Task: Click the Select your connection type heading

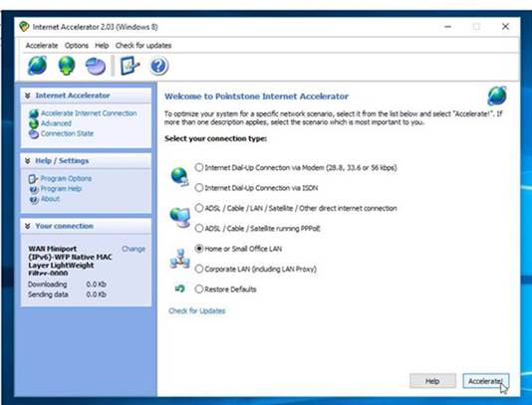Action: point(215,138)
